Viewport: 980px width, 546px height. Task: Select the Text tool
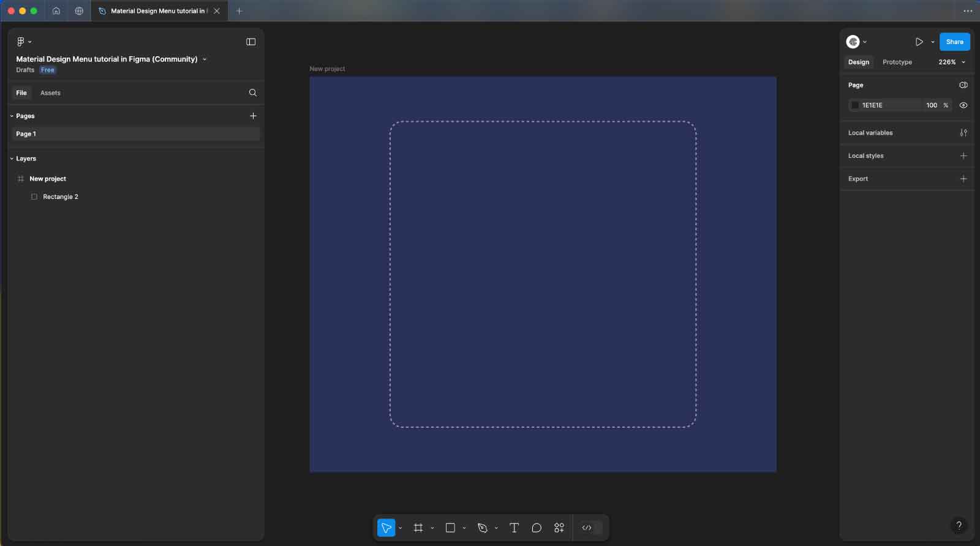coord(514,528)
